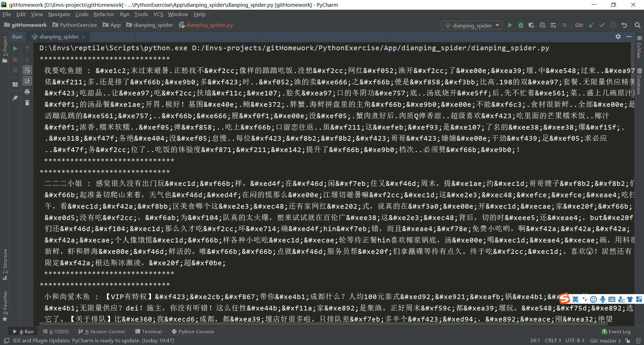Open the Edit menu
Screen dimensions: 644x345
click(x=21, y=14)
